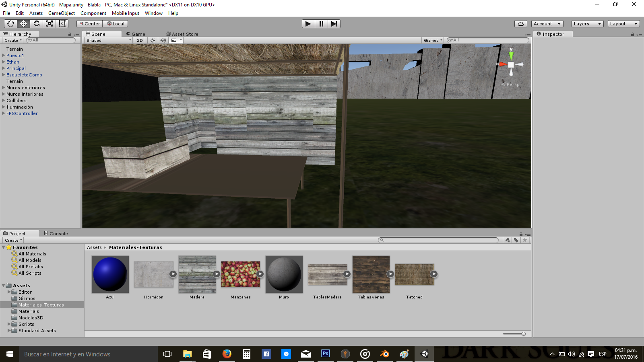Start Play mode
The height and width of the screenshot is (362, 644).
(308, 24)
